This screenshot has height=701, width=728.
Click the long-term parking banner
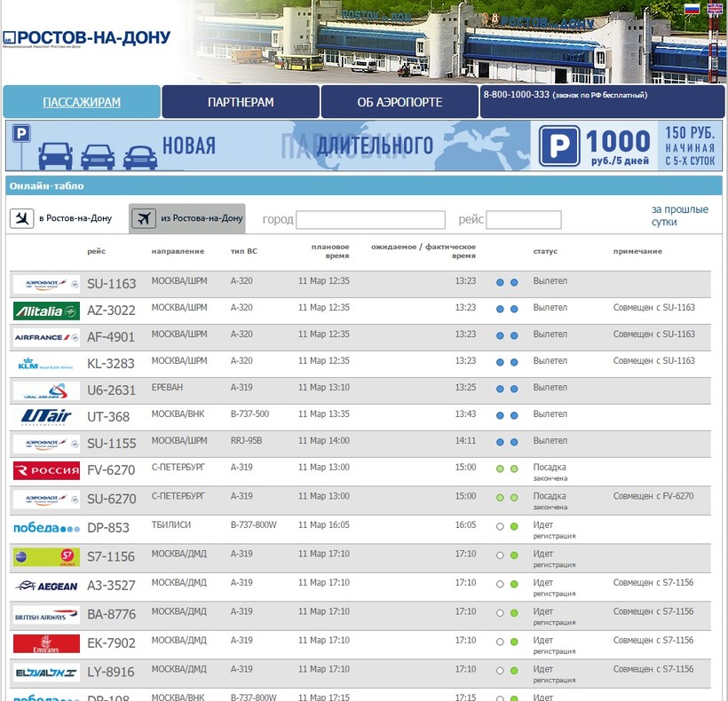click(364, 146)
